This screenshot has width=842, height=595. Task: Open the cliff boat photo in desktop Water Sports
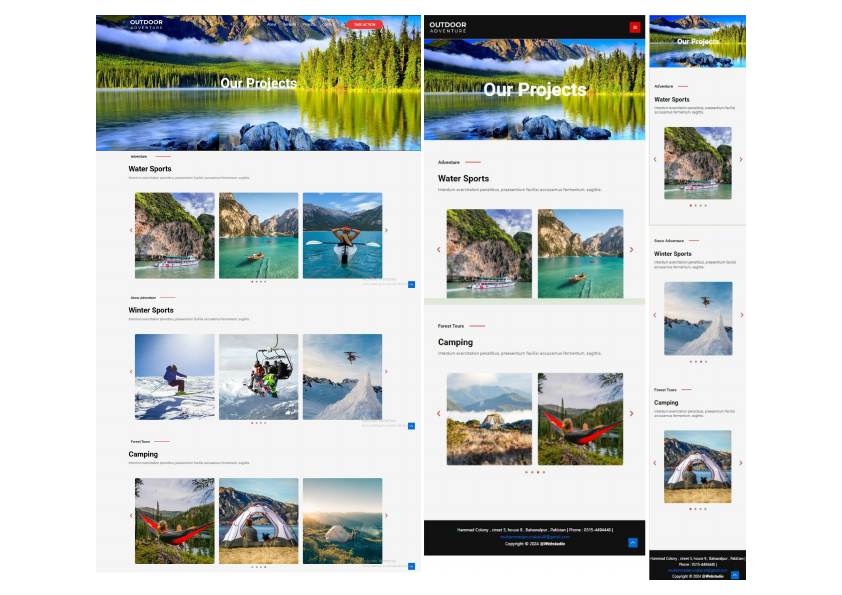(175, 235)
